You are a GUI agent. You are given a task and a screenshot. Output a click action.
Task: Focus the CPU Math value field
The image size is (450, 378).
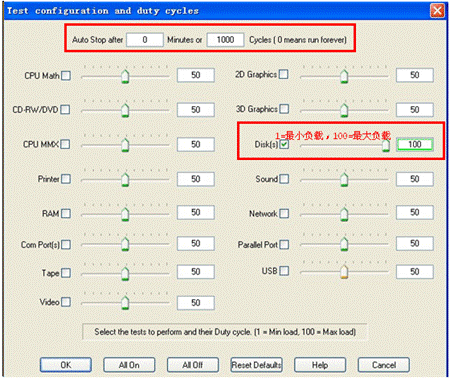196,75
